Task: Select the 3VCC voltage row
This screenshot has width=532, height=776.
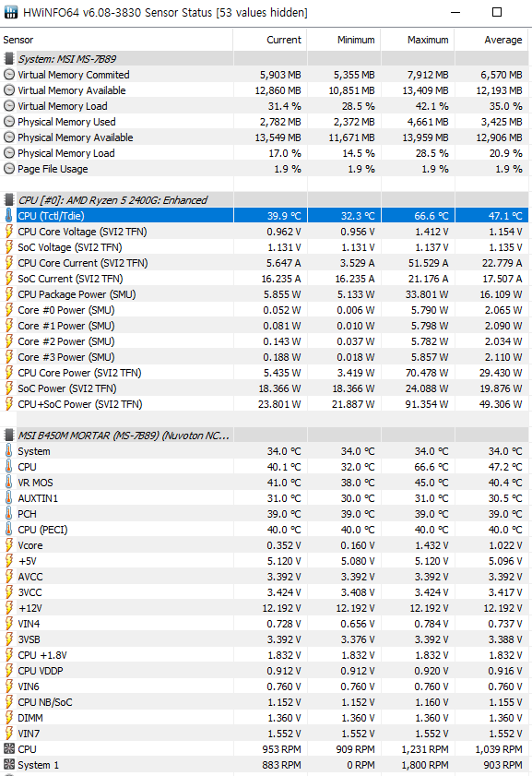Action: click(265, 592)
